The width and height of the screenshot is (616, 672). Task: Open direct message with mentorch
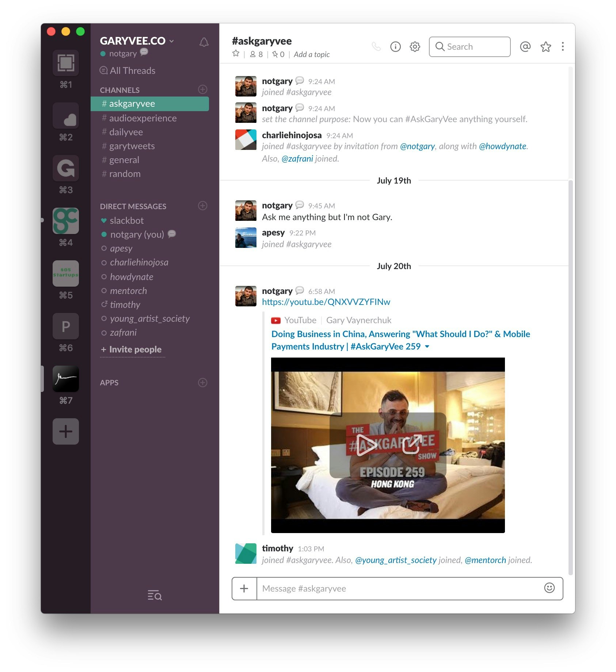[x=150, y=291]
